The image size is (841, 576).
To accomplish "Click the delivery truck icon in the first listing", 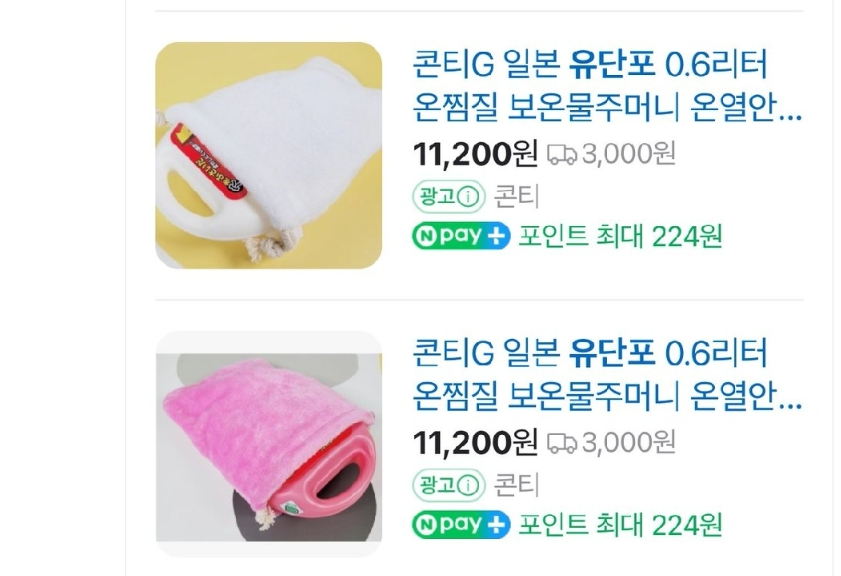I will pos(562,155).
